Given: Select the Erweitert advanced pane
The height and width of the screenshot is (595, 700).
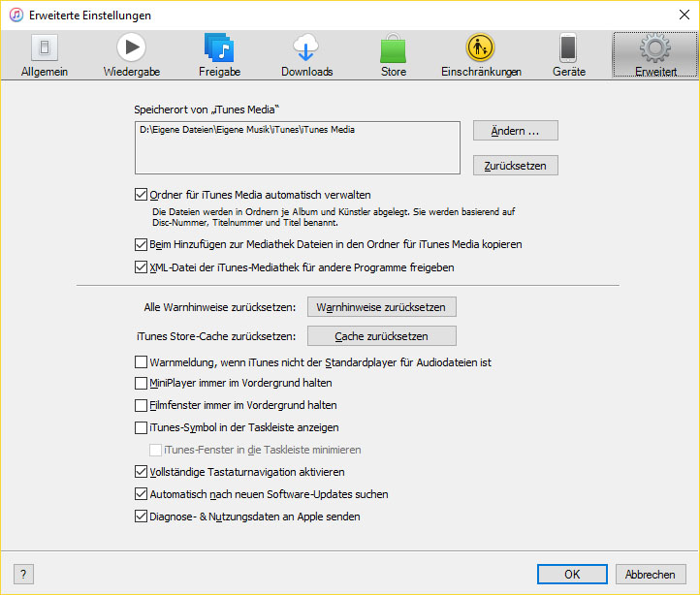Looking at the screenshot, I should (x=655, y=55).
